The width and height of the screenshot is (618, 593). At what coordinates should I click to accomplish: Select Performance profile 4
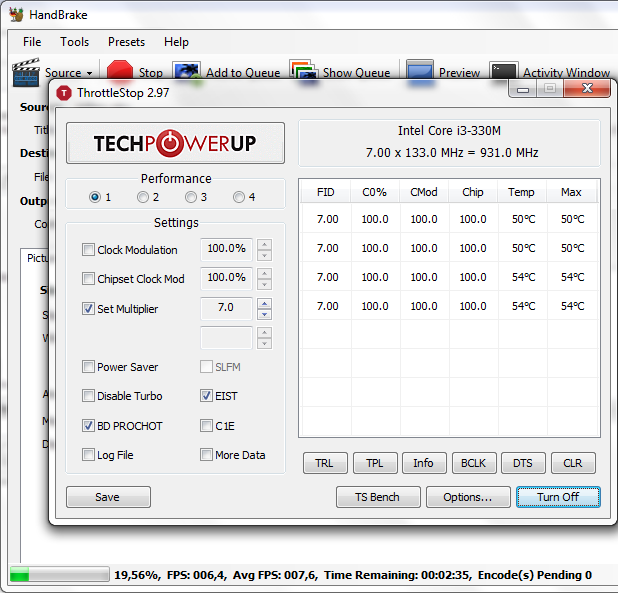coord(239,197)
